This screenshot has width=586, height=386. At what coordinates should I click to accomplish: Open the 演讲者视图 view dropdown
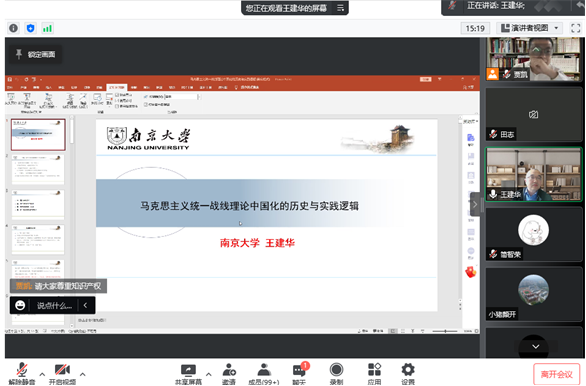[530, 28]
